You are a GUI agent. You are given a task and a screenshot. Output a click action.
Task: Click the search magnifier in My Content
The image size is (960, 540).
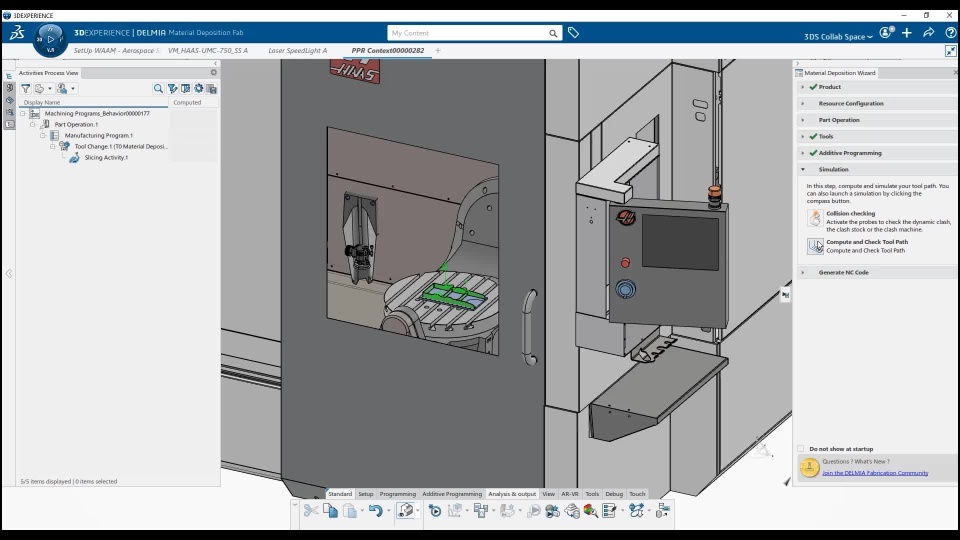pos(553,33)
